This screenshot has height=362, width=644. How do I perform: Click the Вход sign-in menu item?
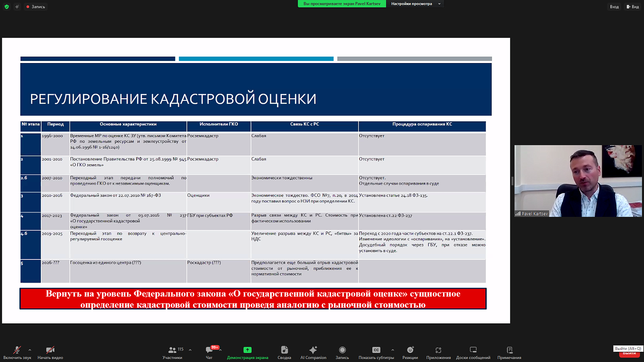(x=614, y=6)
